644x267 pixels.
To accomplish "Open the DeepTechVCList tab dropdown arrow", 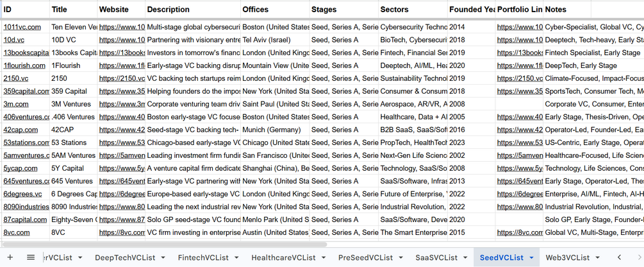I will click(x=163, y=257).
